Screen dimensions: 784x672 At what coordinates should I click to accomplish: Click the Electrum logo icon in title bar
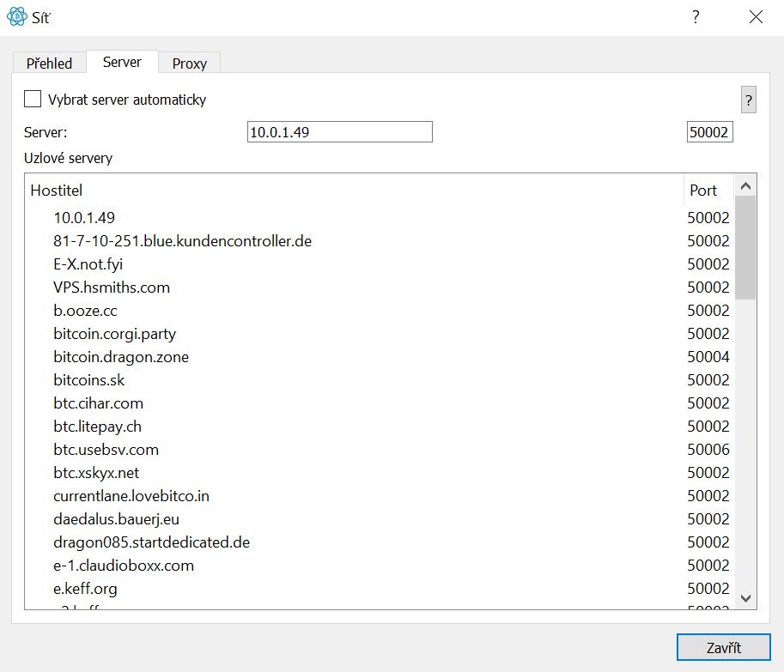(16, 17)
